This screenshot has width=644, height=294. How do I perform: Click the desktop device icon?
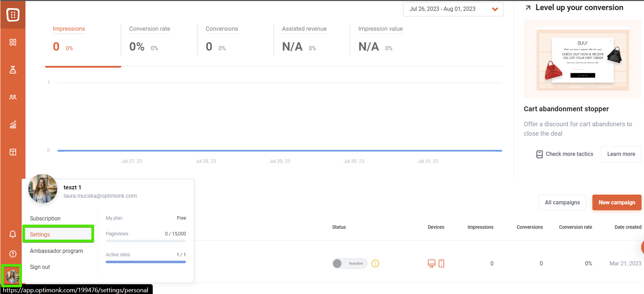[x=432, y=263]
